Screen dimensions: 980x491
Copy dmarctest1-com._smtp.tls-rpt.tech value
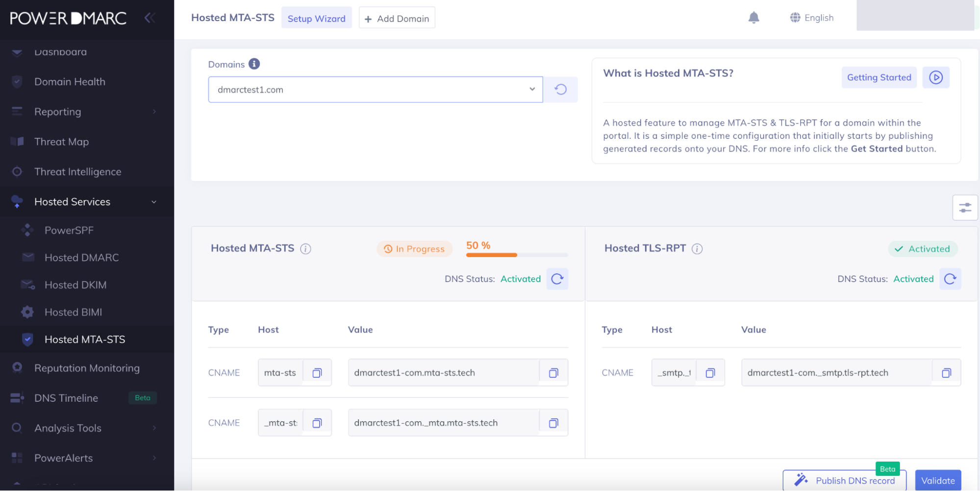[x=947, y=373]
